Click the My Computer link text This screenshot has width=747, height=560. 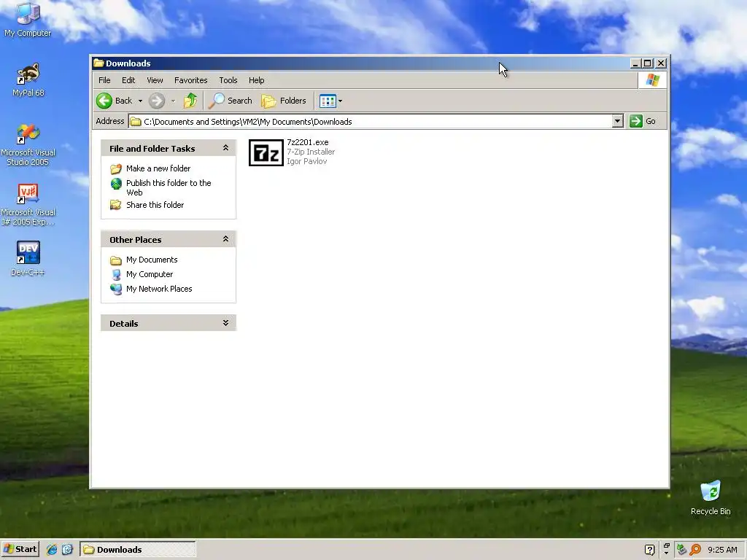150,274
